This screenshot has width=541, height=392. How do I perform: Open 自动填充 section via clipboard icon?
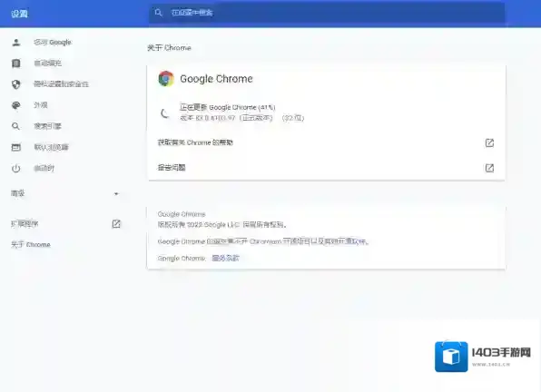click(x=16, y=64)
